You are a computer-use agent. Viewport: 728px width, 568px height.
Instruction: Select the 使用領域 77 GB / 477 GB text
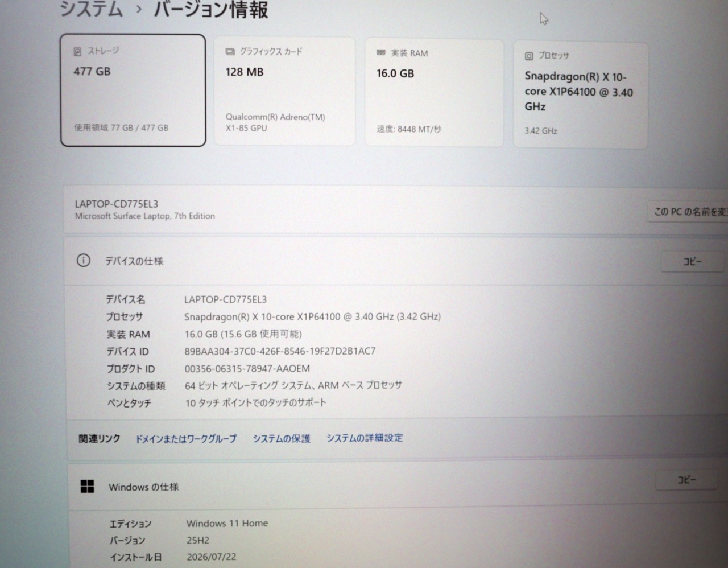[121, 127]
